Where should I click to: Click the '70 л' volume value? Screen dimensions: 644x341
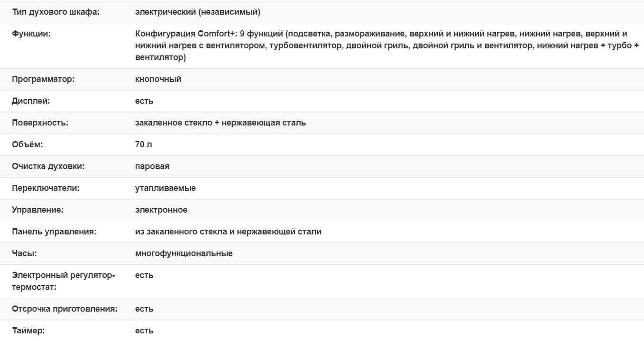point(143,145)
